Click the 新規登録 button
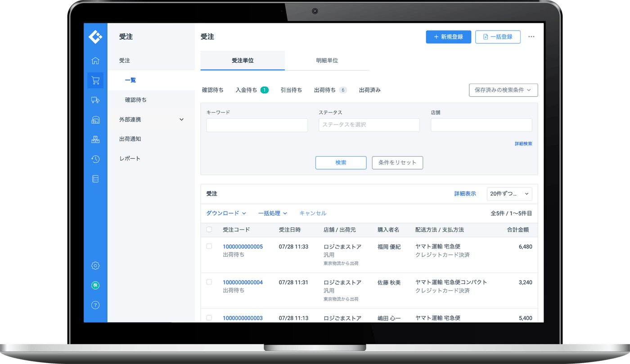Viewport: 630px width, 364px height. (x=448, y=37)
